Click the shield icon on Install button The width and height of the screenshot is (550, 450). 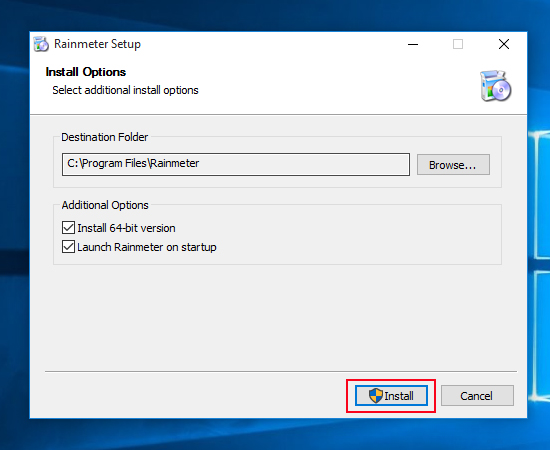376,396
